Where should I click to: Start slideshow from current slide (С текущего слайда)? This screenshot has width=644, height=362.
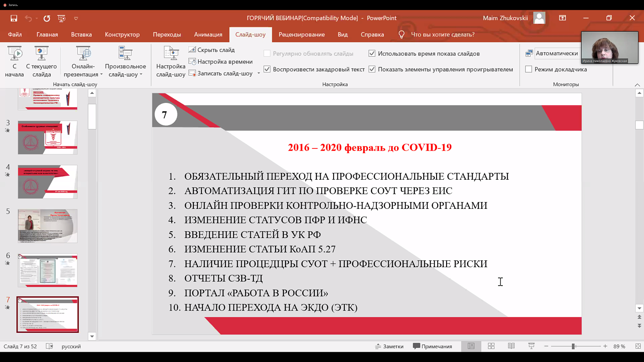pos(41,62)
